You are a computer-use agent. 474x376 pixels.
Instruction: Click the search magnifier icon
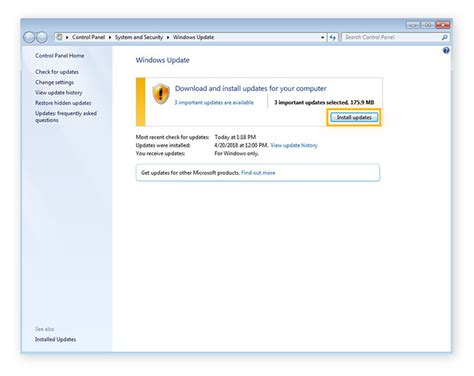tap(444, 37)
